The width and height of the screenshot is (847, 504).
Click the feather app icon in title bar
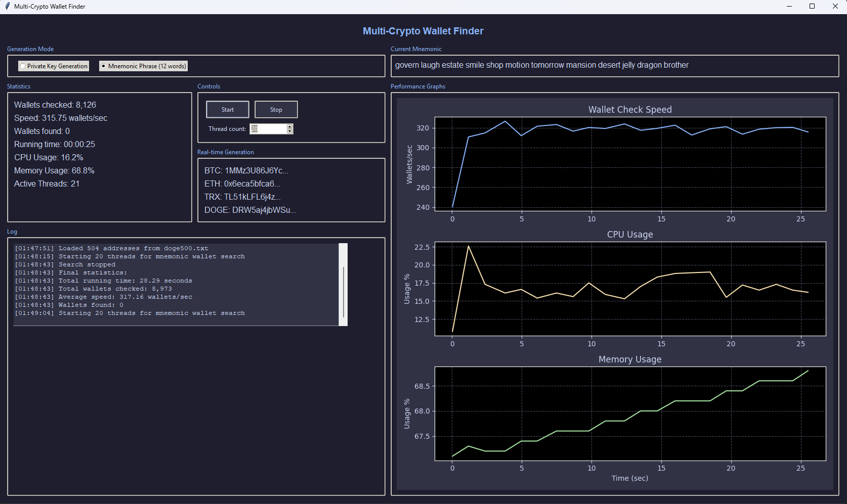pos(7,7)
